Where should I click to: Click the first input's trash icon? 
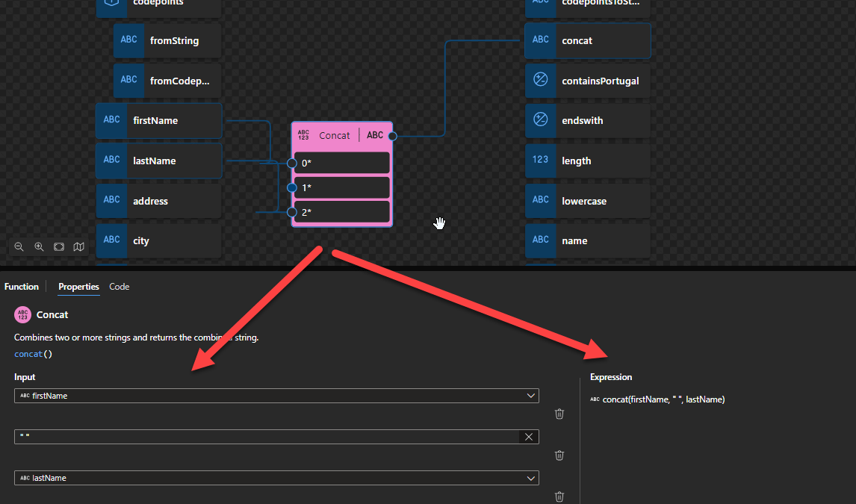pyautogui.click(x=559, y=414)
